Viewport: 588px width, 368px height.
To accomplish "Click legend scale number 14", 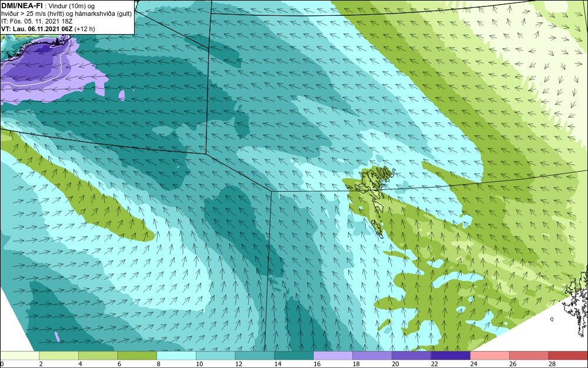I will point(278,364).
